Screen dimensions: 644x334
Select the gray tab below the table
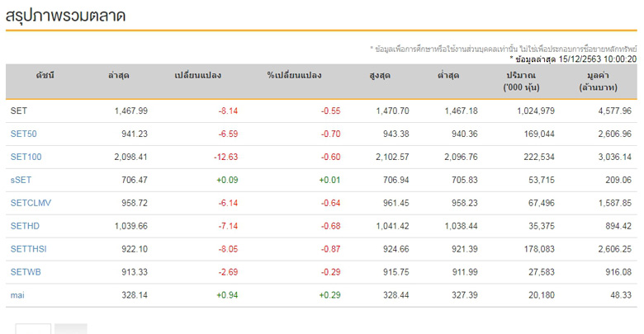[70, 329]
